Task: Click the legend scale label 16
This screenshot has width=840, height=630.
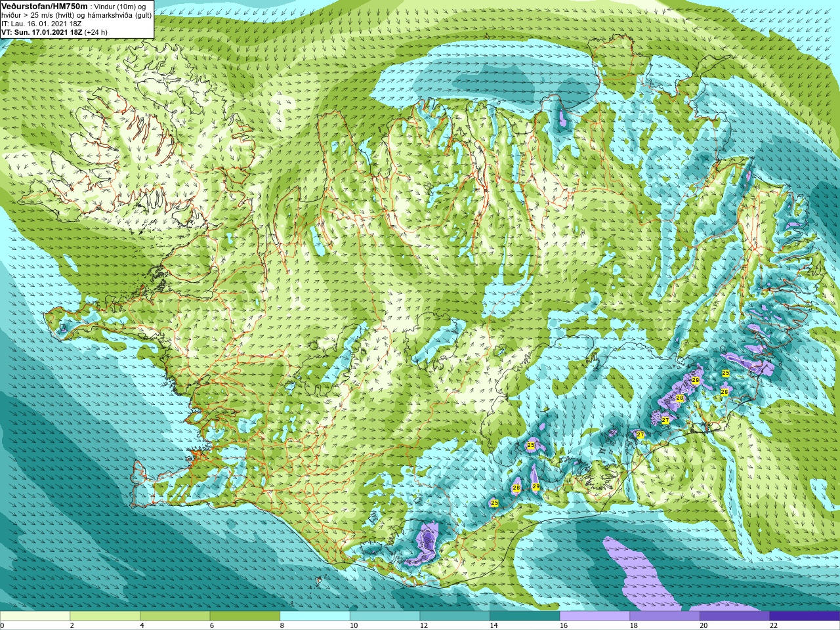Action: click(564, 625)
